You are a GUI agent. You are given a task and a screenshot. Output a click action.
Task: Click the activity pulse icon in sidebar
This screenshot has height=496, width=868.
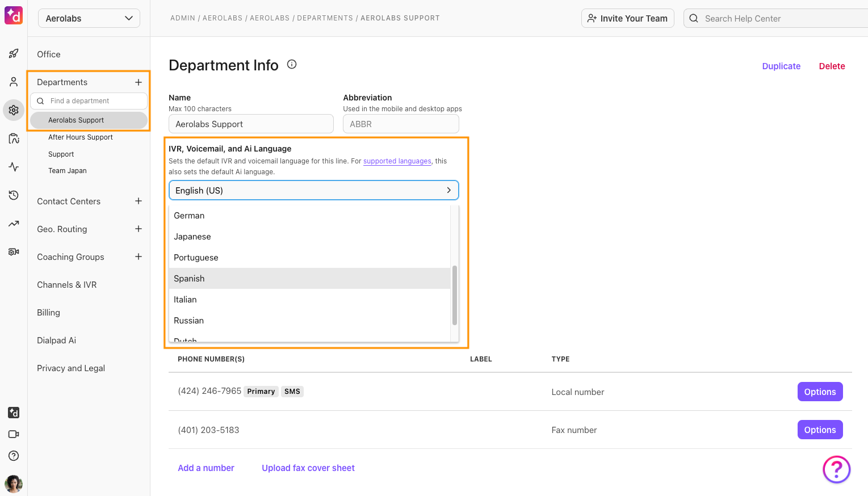(14, 167)
